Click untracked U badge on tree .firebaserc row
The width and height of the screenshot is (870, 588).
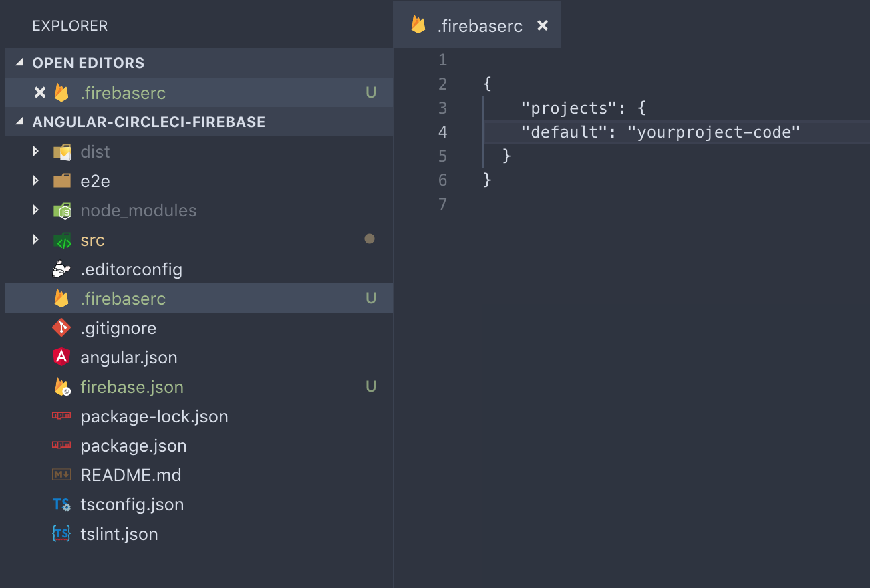click(371, 298)
